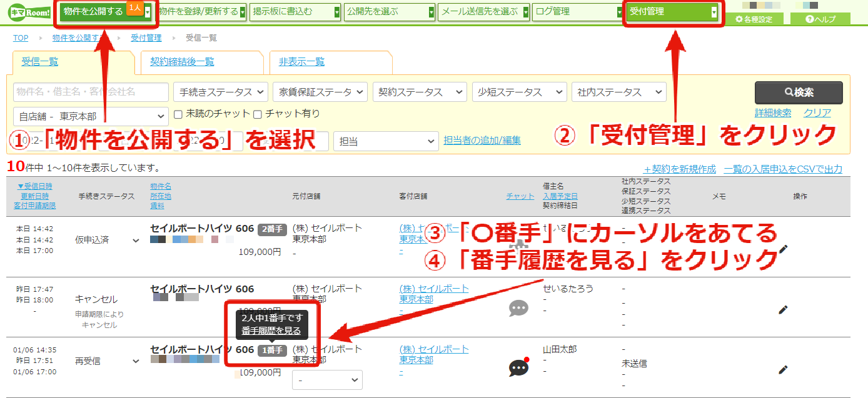Open the ヘルプ help page

pos(820,19)
